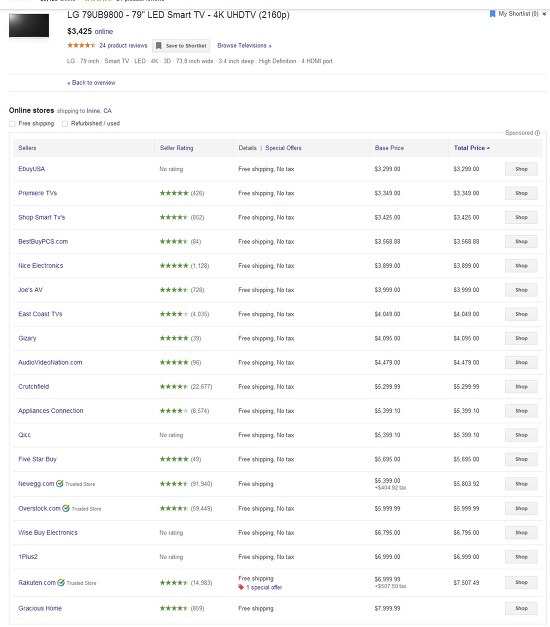Open Gracious Home seller link

coord(40,609)
